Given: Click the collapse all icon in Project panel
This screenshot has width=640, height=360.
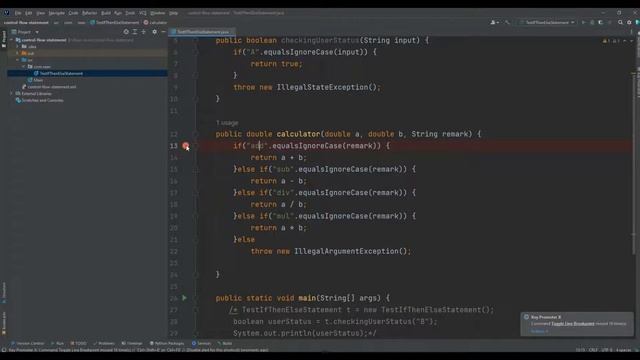Looking at the screenshot, I should pyautogui.click(x=144, y=32).
